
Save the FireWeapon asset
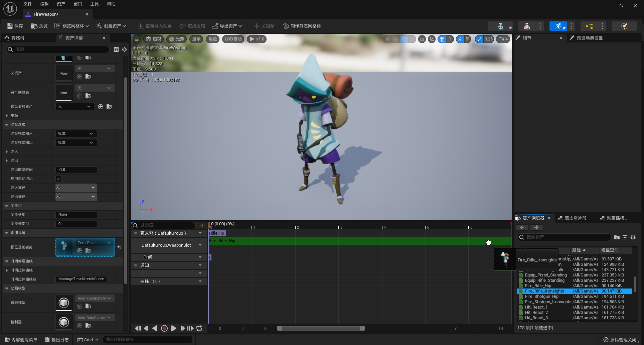[15, 26]
